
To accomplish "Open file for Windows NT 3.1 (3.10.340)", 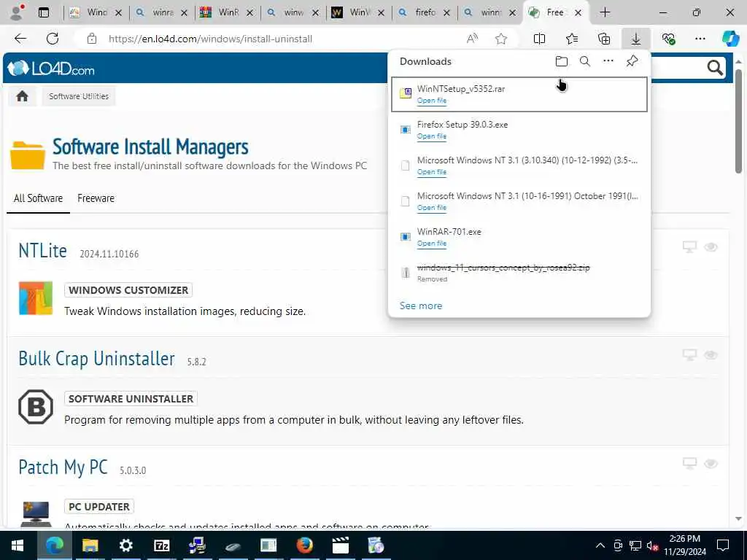I will point(432,172).
